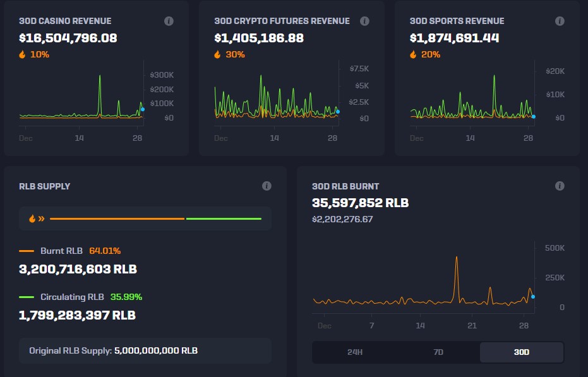Click blue endpoint dot on sports revenue chart
This screenshot has width=588, height=377.
pos(534,117)
